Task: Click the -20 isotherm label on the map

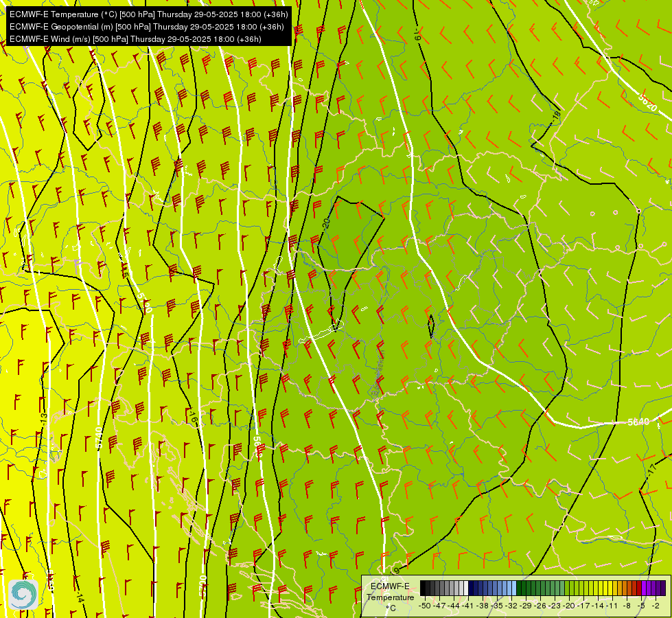Action: tap(327, 223)
